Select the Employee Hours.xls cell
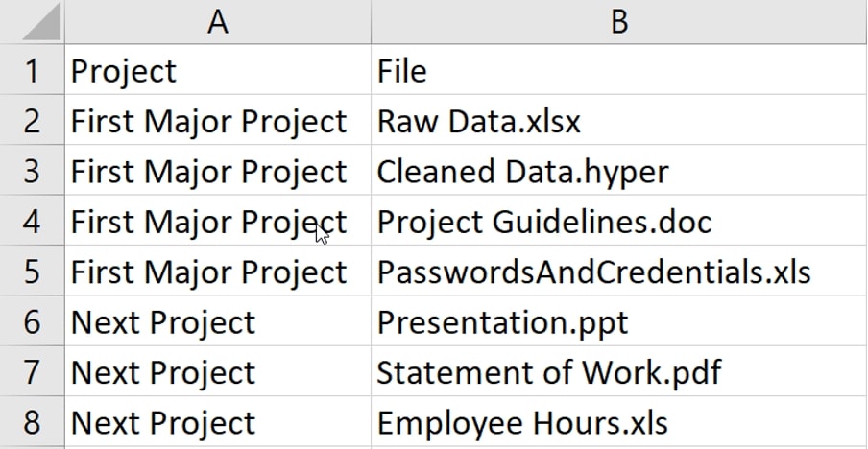 tap(619, 421)
